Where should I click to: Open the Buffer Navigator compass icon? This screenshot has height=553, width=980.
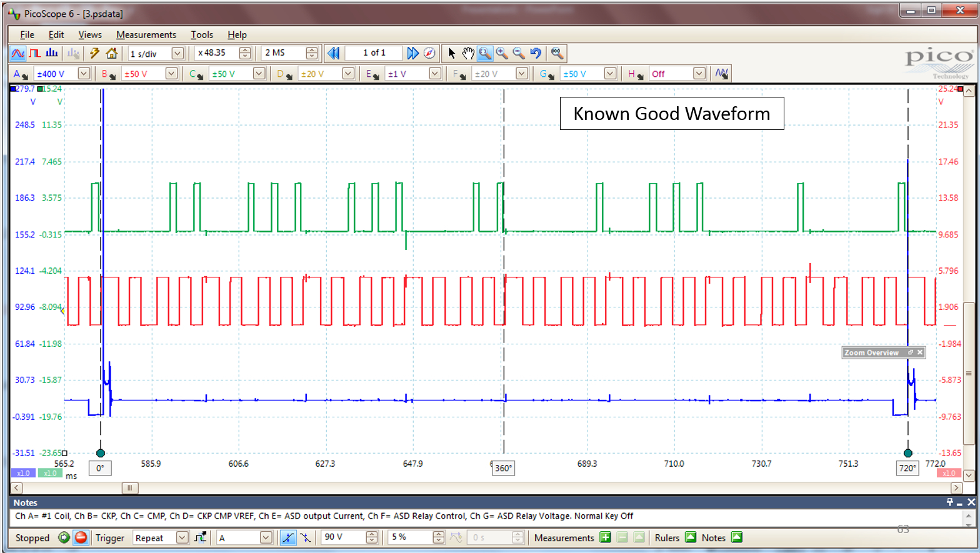(x=429, y=53)
